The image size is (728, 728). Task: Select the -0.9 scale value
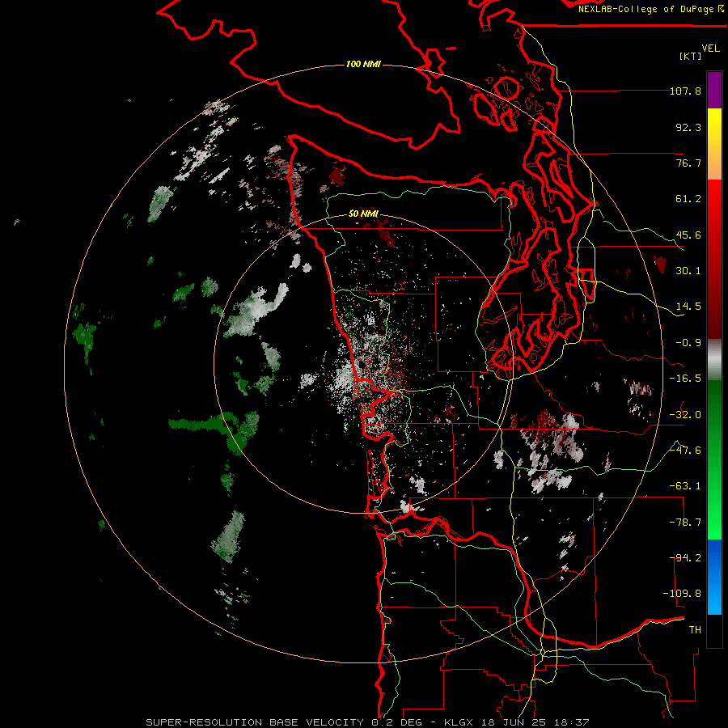pyautogui.click(x=688, y=343)
